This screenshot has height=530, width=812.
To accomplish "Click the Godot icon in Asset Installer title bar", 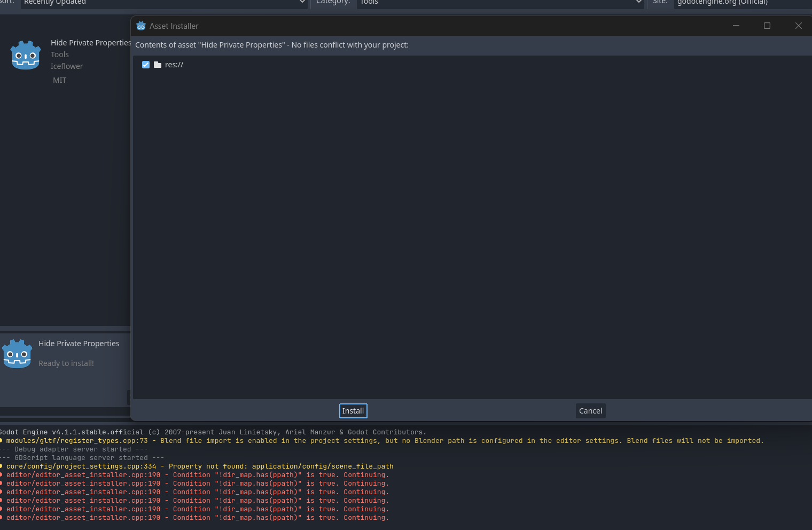I will 141,26.
